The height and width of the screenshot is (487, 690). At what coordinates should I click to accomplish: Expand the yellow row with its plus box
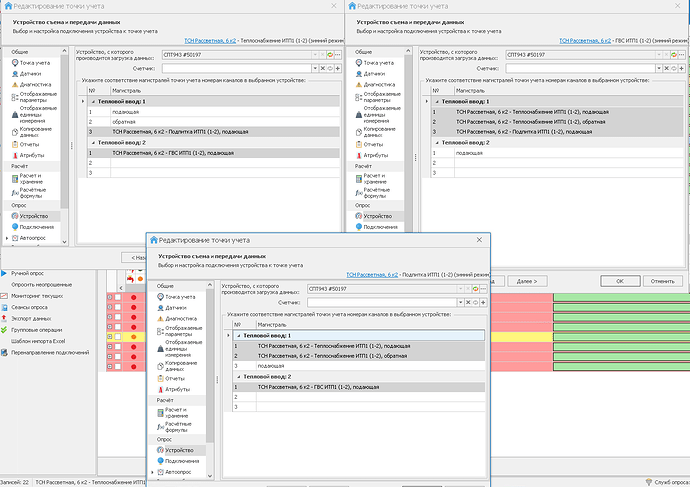tap(110, 337)
